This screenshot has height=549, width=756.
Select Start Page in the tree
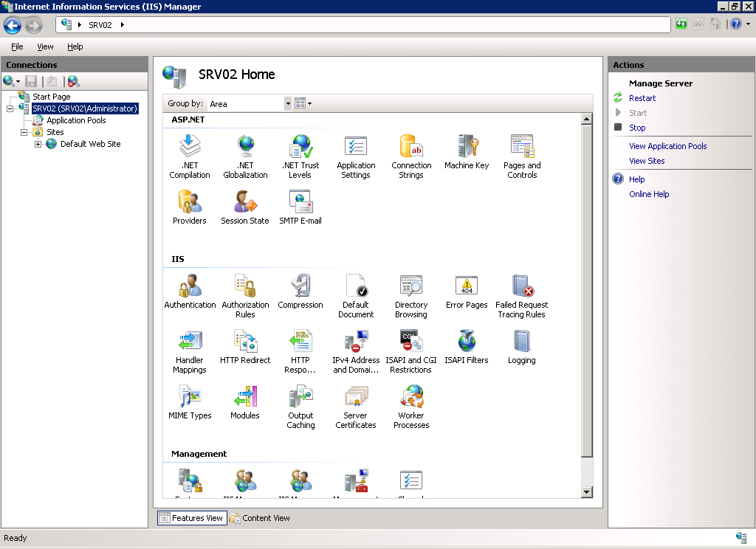[x=51, y=97]
